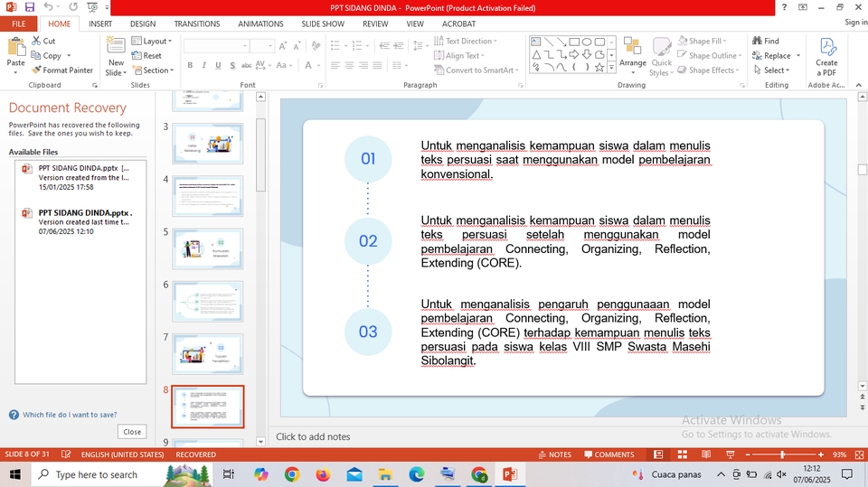Reset the slide layout

(146, 55)
